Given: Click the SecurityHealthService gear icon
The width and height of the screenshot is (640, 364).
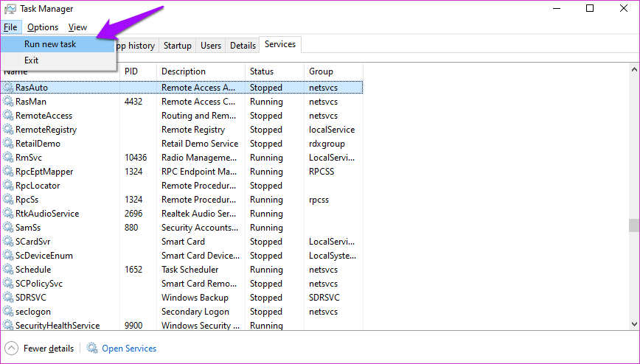Looking at the screenshot, I should point(9,326).
